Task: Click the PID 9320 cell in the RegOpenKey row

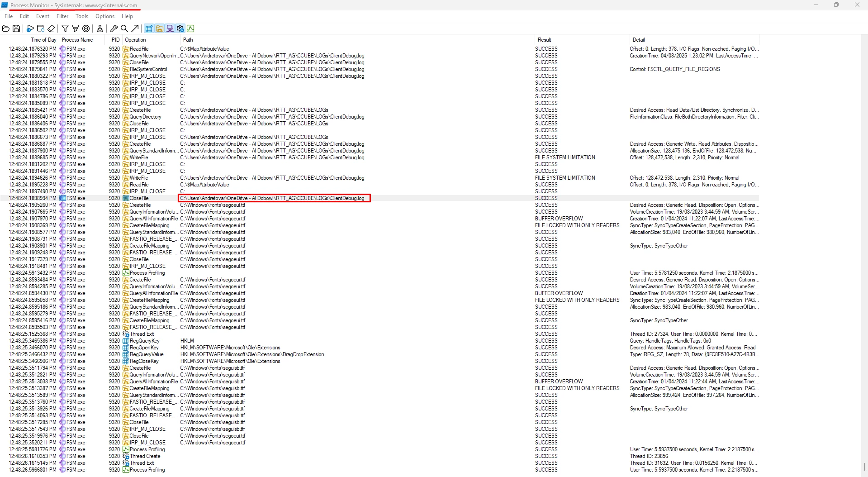Action: point(114,348)
